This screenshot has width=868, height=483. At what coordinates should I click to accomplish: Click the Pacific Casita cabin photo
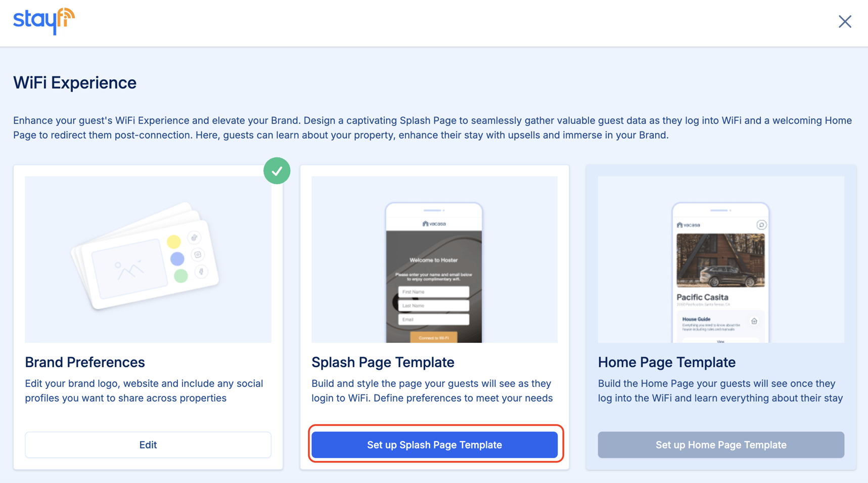point(720,260)
